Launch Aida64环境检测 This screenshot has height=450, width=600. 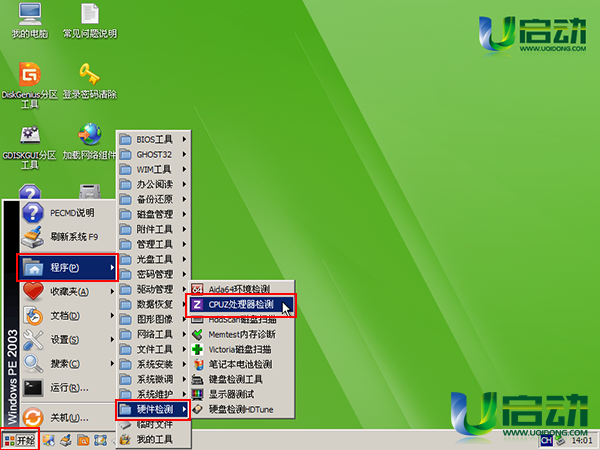coord(242,289)
